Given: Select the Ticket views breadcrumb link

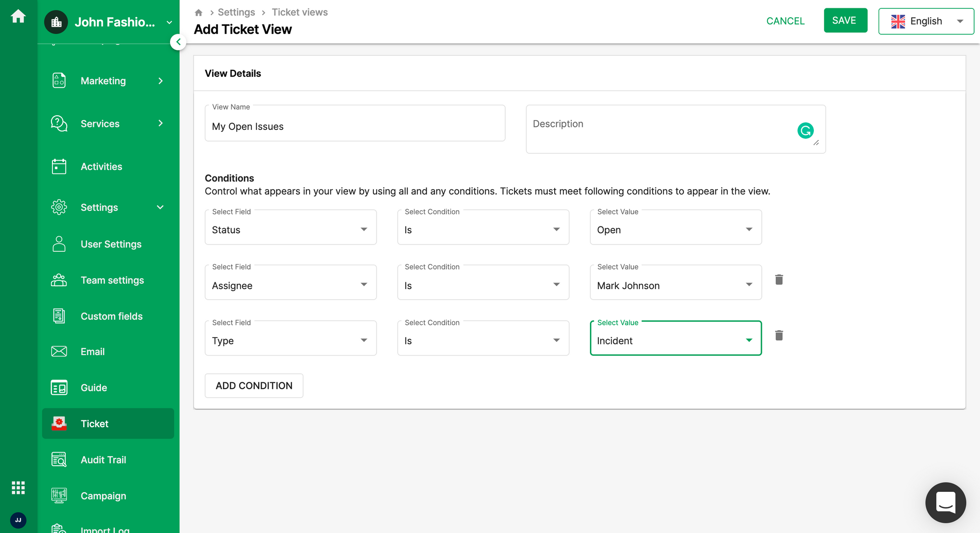Looking at the screenshot, I should (299, 12).
